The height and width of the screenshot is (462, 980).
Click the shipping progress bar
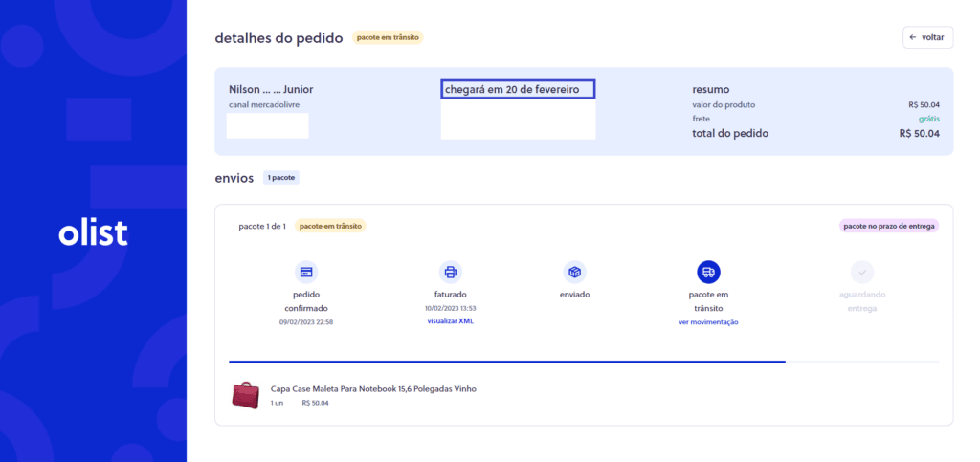(x=584, y=362)
